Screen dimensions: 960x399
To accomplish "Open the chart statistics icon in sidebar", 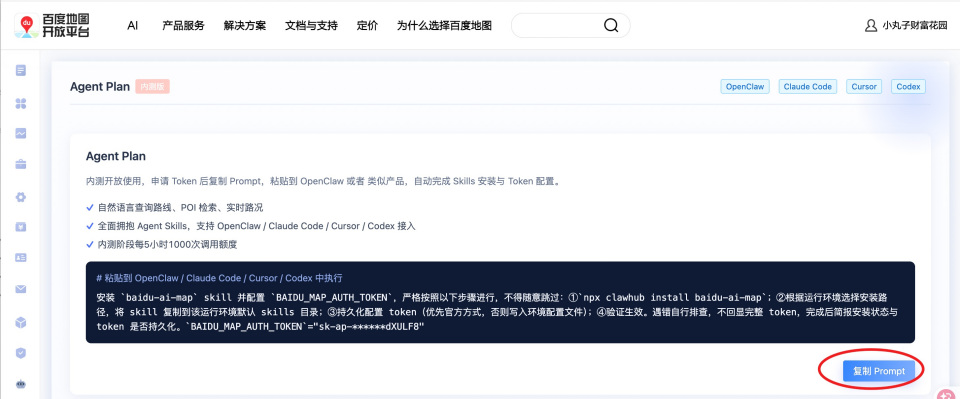I will pyautogui.click(x=21, y=133).
